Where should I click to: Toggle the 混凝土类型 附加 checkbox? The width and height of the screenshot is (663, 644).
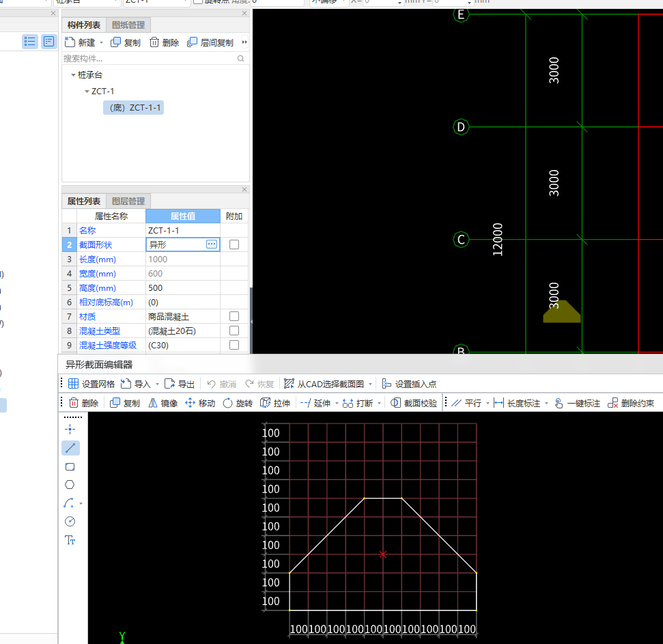tap(234, 331)
